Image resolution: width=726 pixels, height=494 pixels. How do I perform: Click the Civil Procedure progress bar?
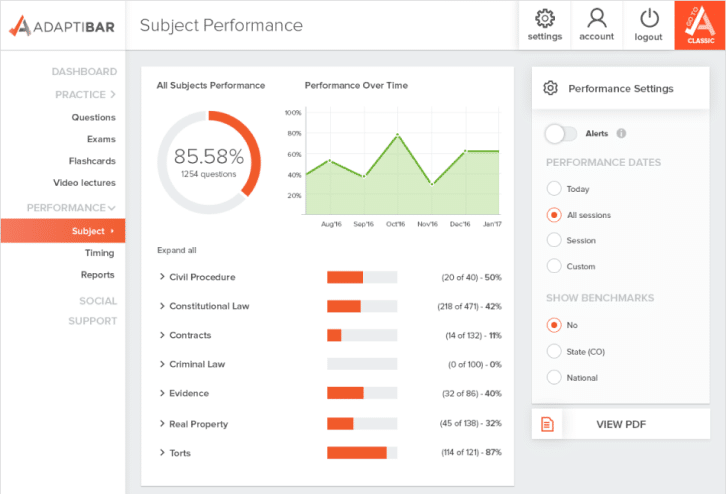[362, 277]
